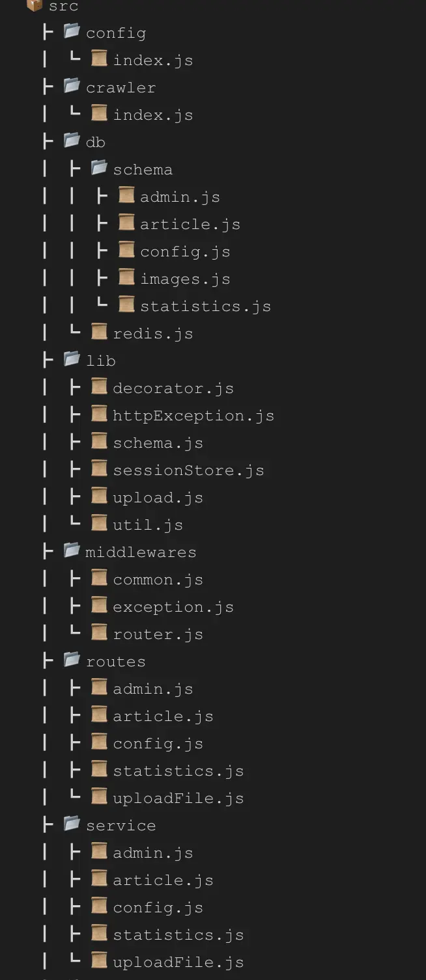Select exception.js under middlewares

pos(173,607)
